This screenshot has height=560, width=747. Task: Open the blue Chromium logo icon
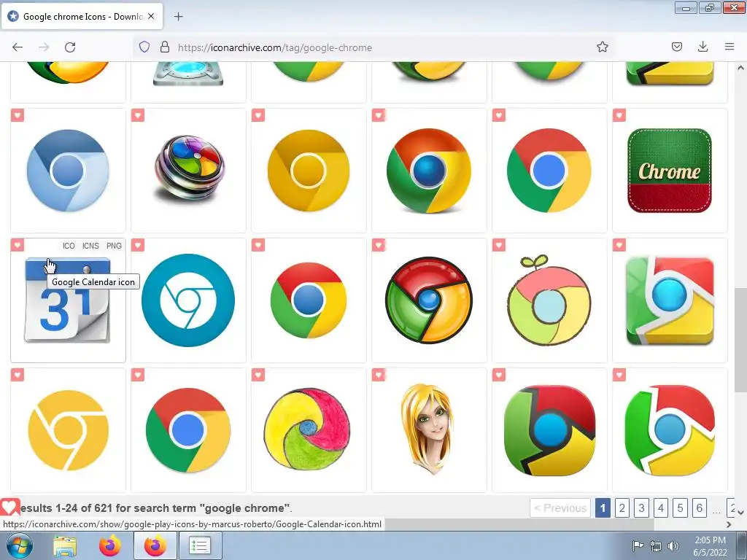[x=68, y=171]
